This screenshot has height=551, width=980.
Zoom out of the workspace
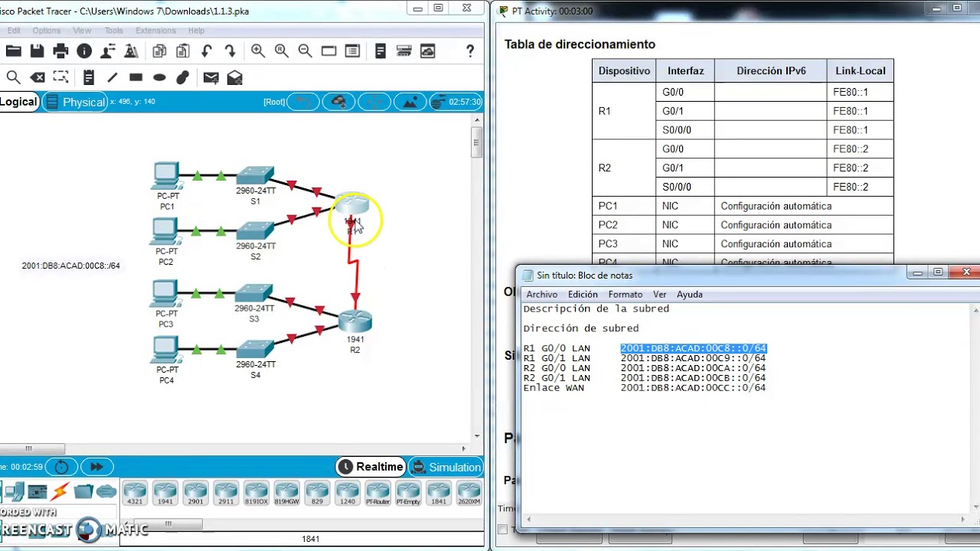[x=305, y=51]
